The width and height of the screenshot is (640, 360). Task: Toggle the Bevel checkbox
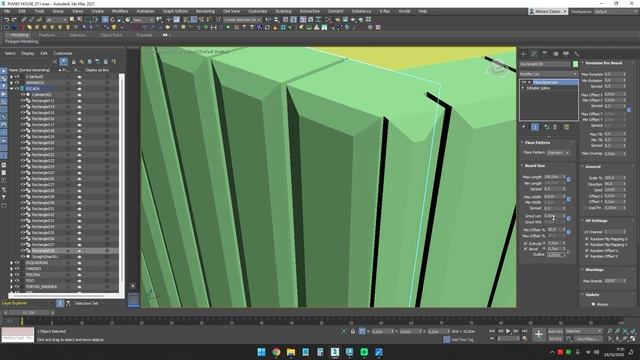pyautogui.click(x=525, y=249)
